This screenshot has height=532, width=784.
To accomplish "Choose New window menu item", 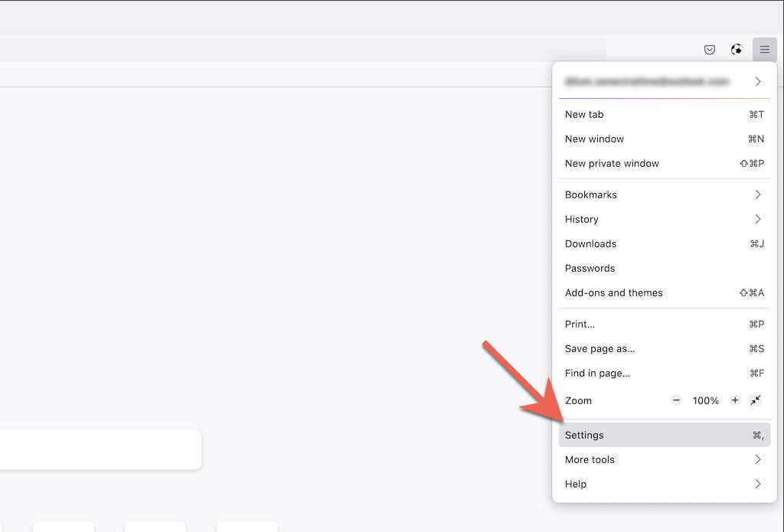I will (x=664, y=139).
